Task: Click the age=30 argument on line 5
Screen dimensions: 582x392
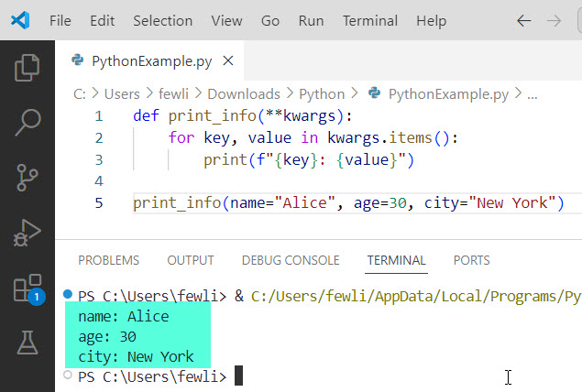Action: point(380,203)
